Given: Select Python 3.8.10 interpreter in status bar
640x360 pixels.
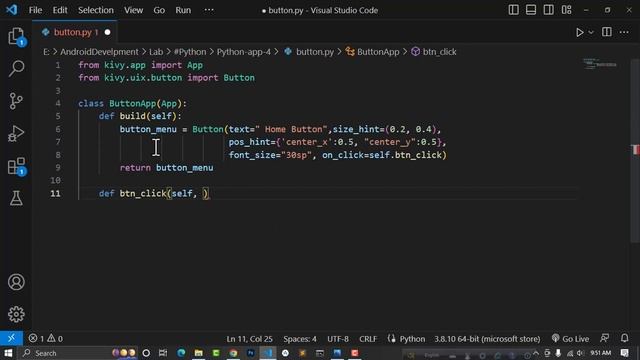Looking at the screenshot, I should (487, 339).
